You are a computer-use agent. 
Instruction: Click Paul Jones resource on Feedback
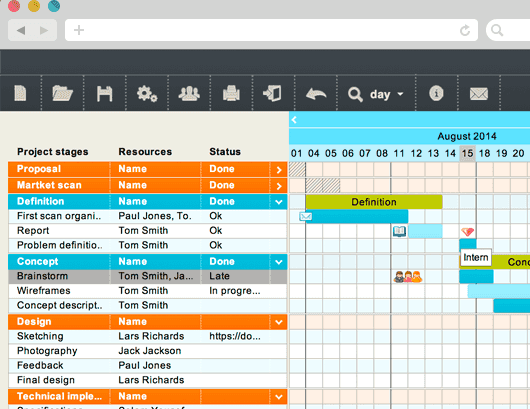(145, 366)
